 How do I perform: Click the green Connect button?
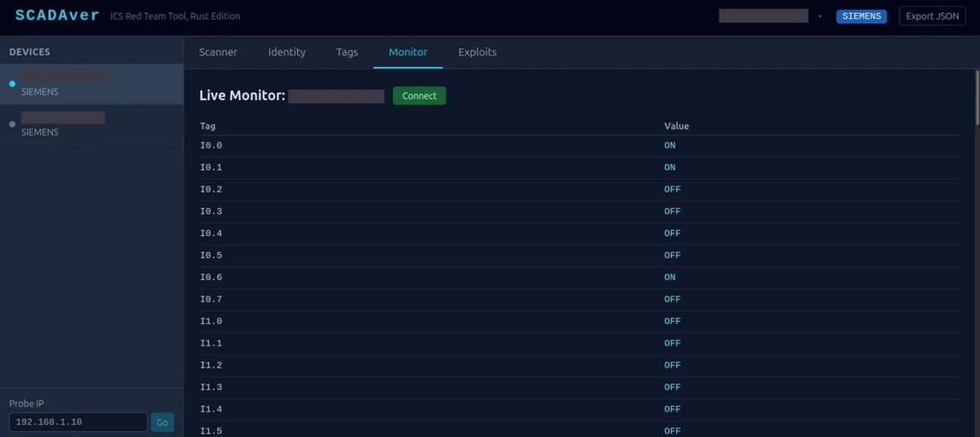pyautogui.click(x=419, y=96)
